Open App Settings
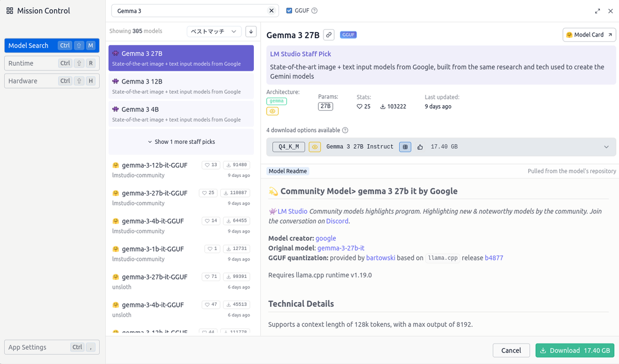This screenshot has height=364, width=619. tap(52, 347)
